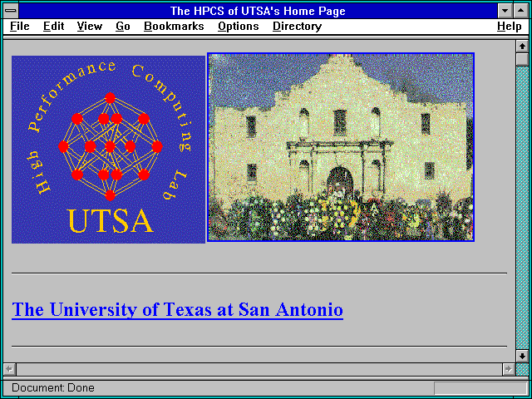
Task: Click the Alamo photograph image link
Action: 341,147
